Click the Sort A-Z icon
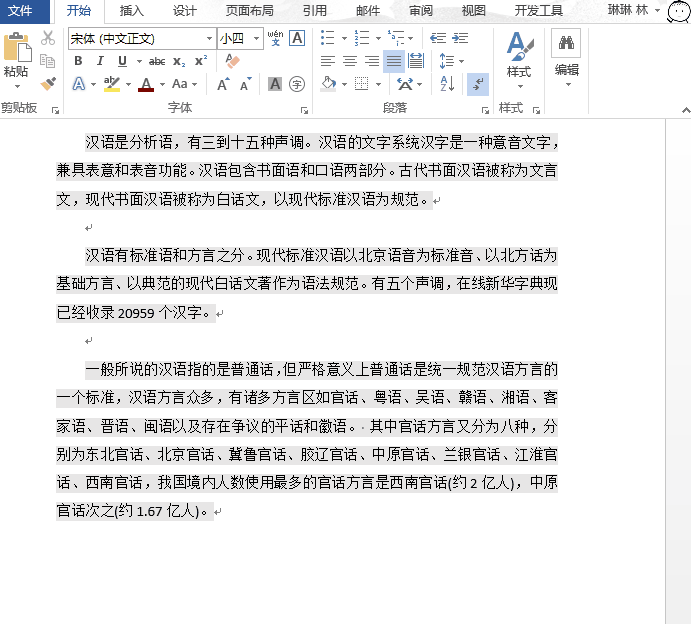Screen dimensions: 691x624 click(447, 83)
